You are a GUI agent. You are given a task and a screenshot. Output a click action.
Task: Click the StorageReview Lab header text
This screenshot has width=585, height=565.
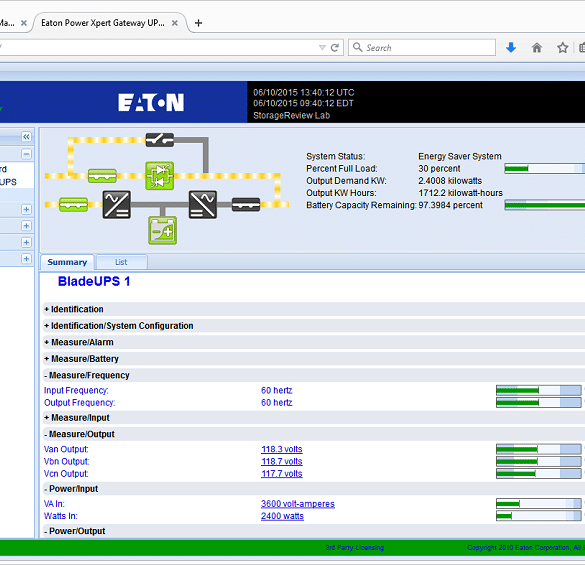point(291,115)
